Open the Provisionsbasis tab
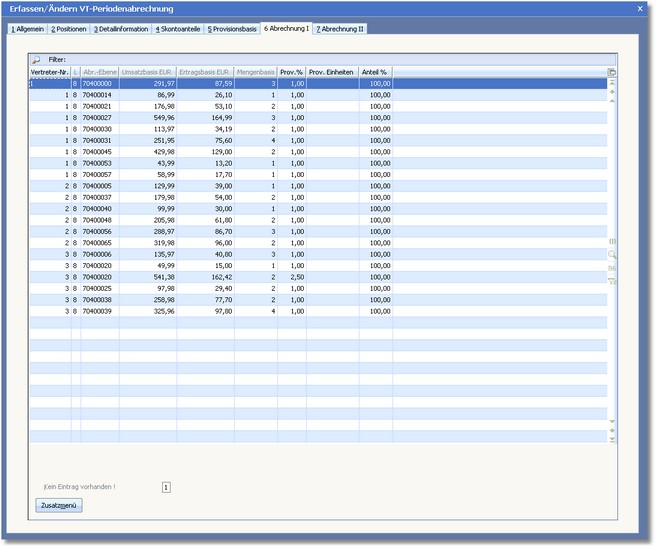The width and height of the screenshot is (656, 548). pyautogui.click(x=232, y=29)
